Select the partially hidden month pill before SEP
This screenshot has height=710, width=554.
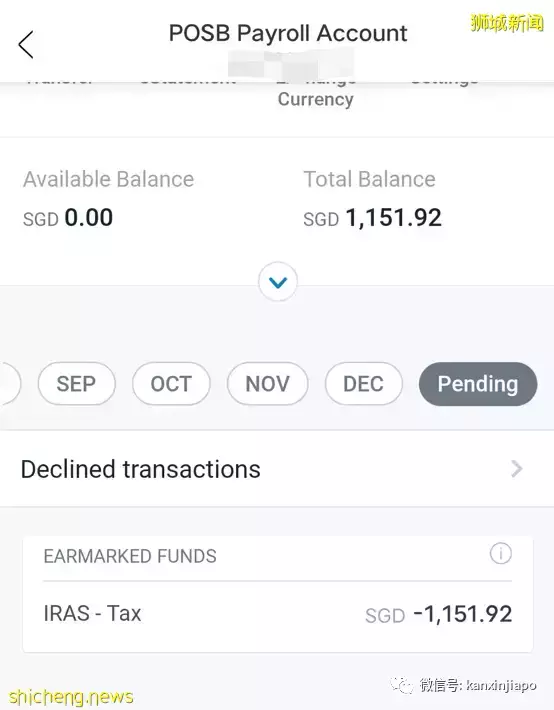point(9,384)
